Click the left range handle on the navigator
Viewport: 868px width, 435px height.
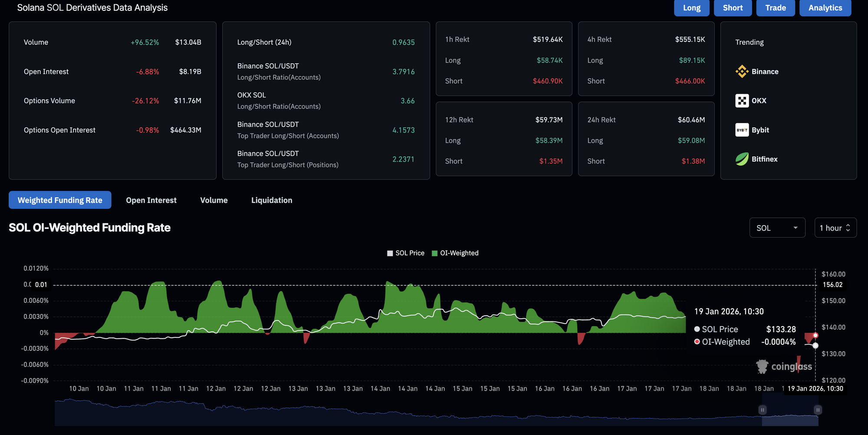point(763,410)
